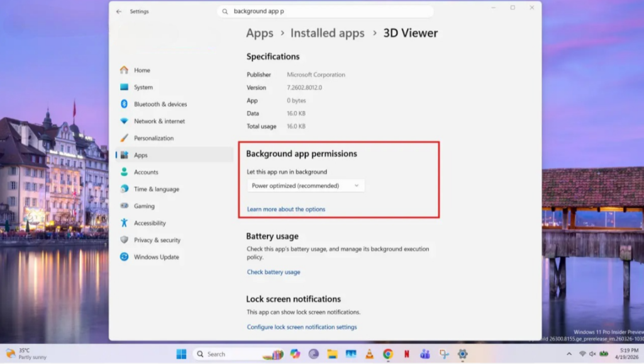The width and height of the screenshot is (644, 364).
Task: Select Apps in the Settings sidebar
Action: click(174, 155)
